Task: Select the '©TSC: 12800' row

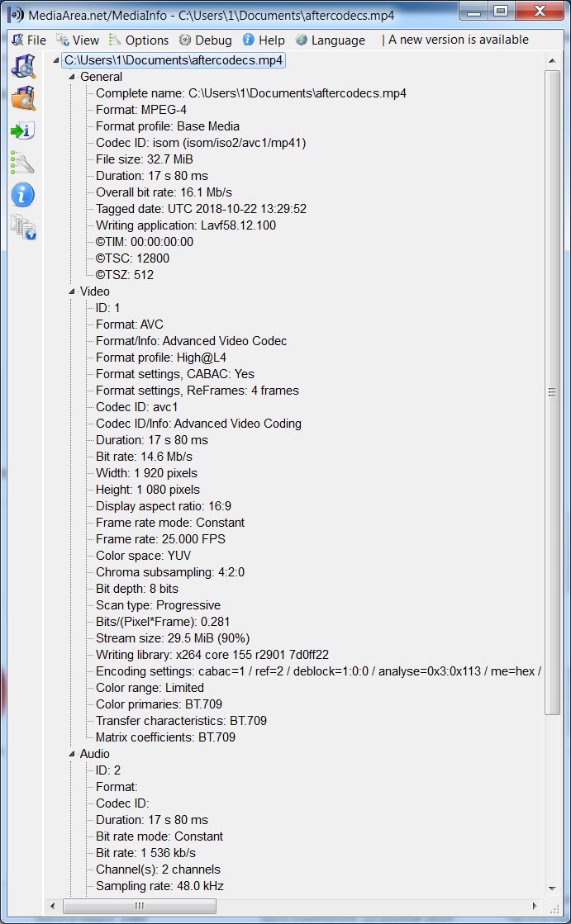Action: point(132,258)
